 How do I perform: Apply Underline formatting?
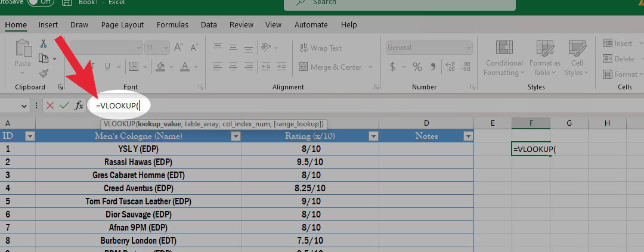pos(107,67)
